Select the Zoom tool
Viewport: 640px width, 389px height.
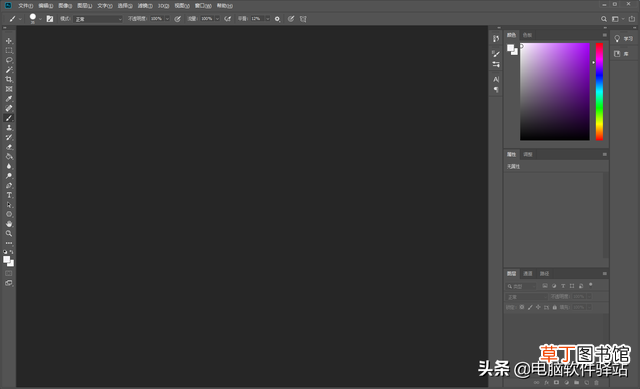9,233
